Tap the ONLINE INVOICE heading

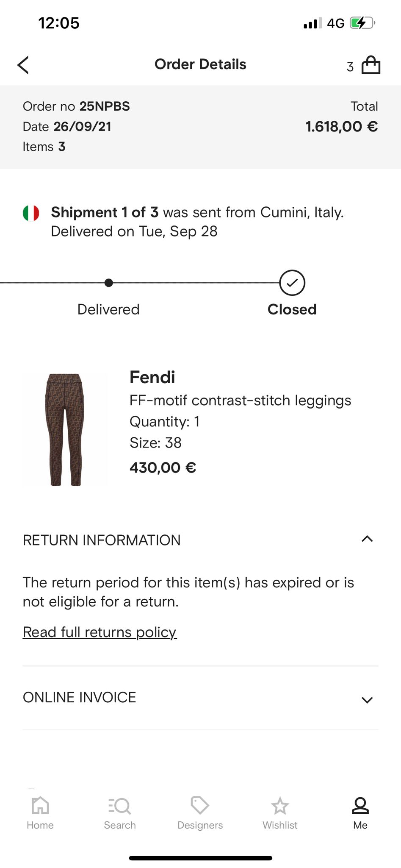80,698
